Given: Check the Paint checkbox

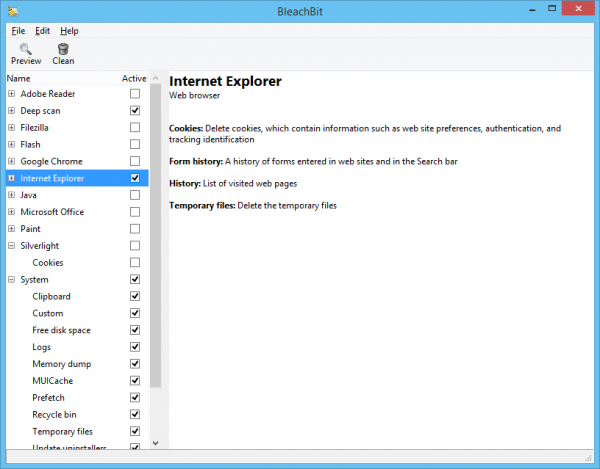Looking at the screenshot, I should tap(135, 229).
